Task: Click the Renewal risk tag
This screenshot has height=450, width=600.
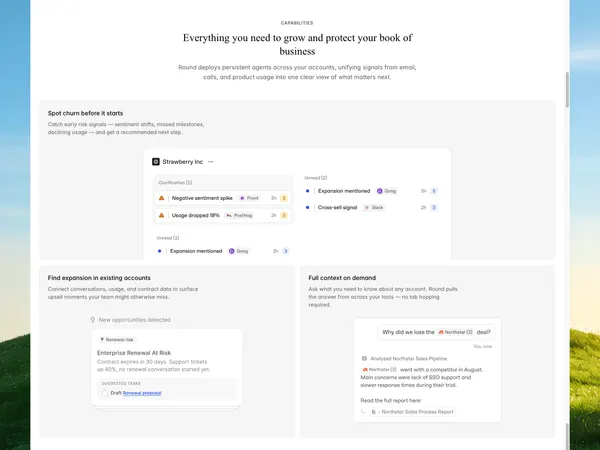Action: pos(117,339)
